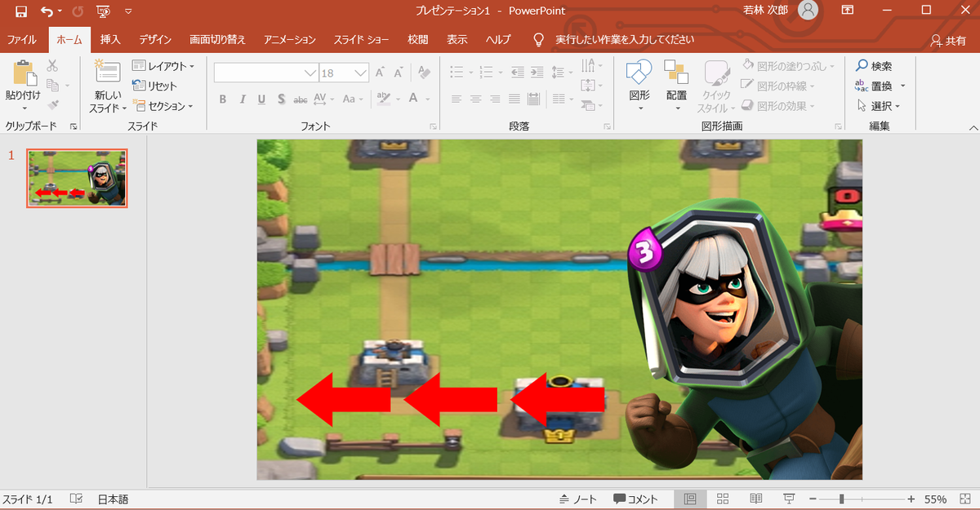This screenshot has width=980, height=510.
Task: Open Customize Quick Access Toolbar arrow
Action: [x=128, y=11]
